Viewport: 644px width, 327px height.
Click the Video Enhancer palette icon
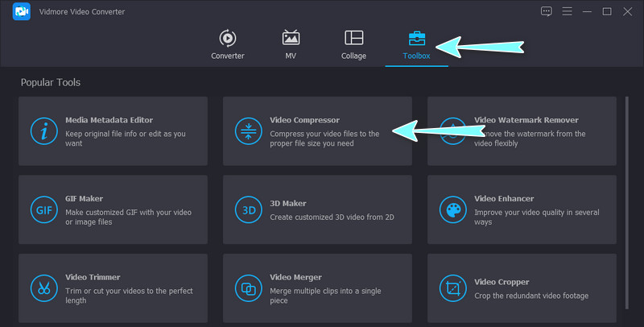coord(452,210)
